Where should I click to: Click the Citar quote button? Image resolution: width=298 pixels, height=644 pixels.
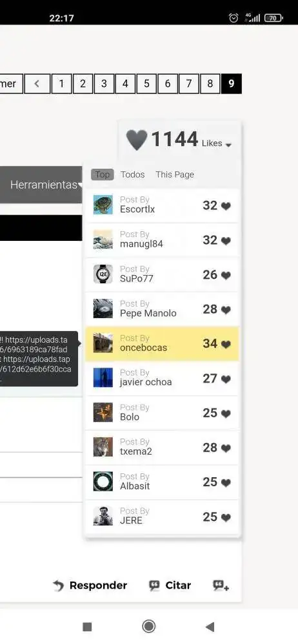coord(170,585)
